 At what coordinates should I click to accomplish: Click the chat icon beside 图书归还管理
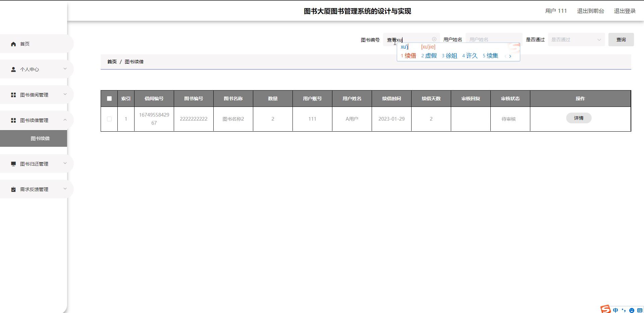point(13,164)
